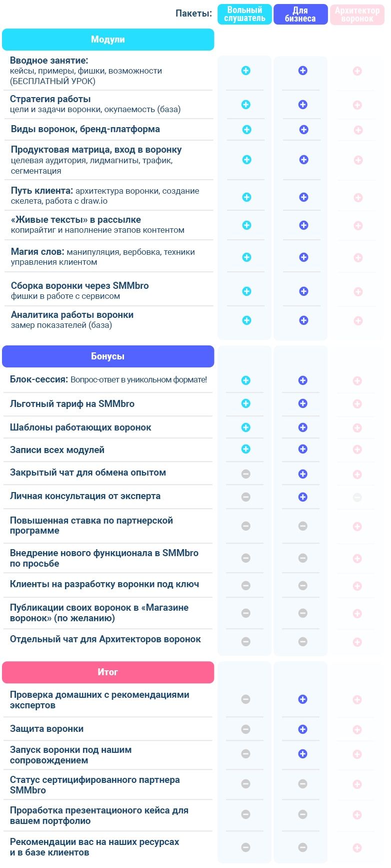Click blue plus icon for Защита воронки

coord(302,729)
